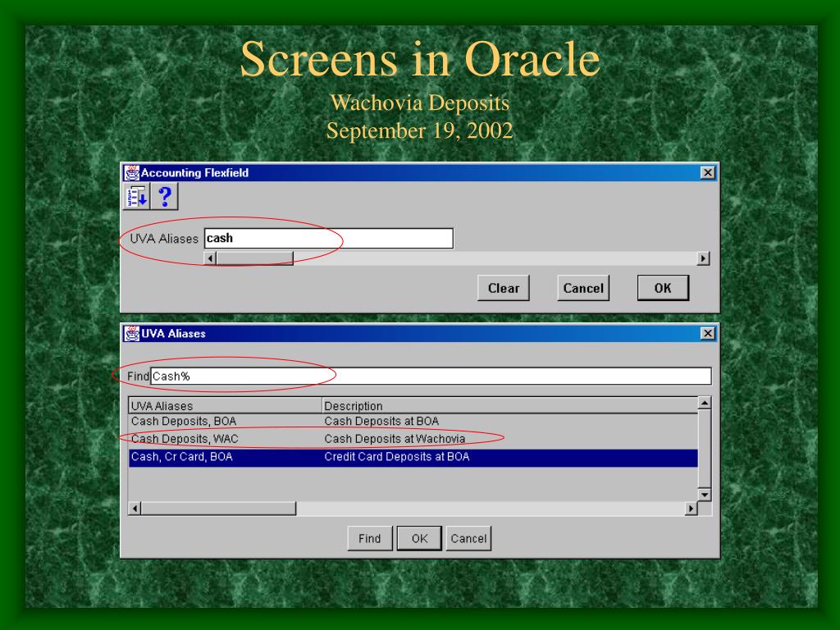This screenshot has height=630, width=840.
Task: Click the alias list horizontal scroll right arrow
Action: point(692,509)
